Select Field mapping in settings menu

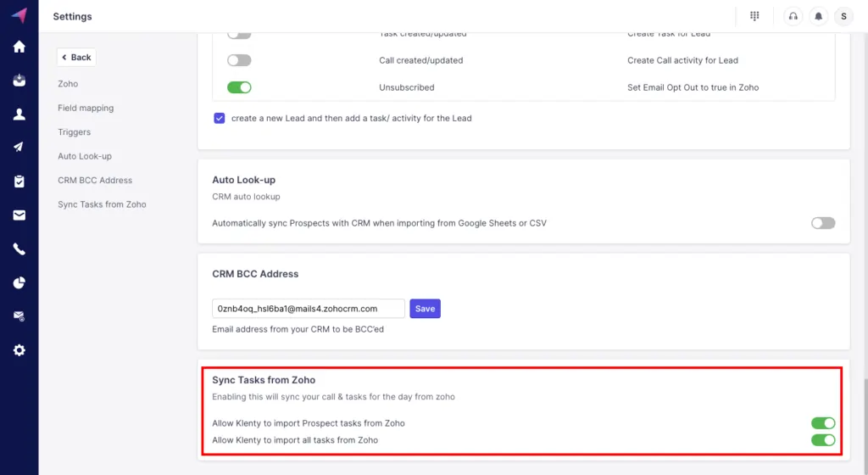(x=86, y=108)
